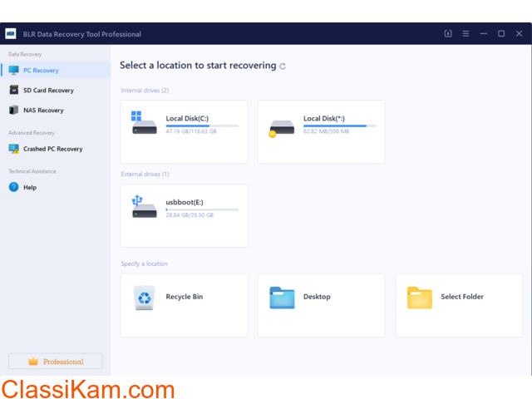Click the Windows drive icon for Local Disk(C:)
The height and width of the screenshot is (399, 532).
click(x=144, y=122)
